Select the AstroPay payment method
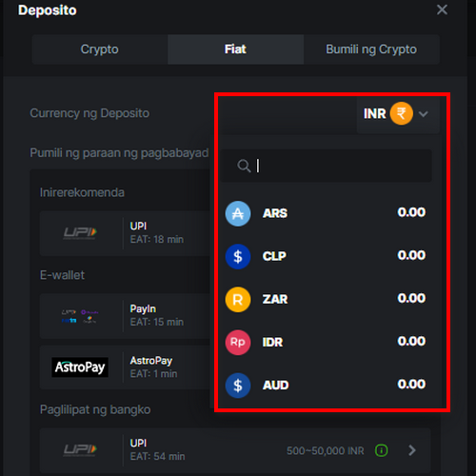The height and width of the screenshot is (476, 476). point(125,367)
